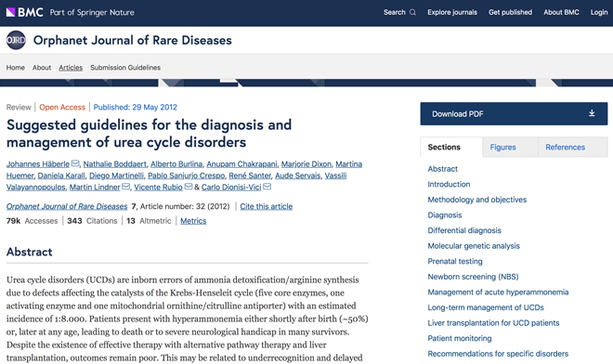Click envelope icon next to Martin Lindner
Viewport: 613px width, 364px height.
point(125,187)
